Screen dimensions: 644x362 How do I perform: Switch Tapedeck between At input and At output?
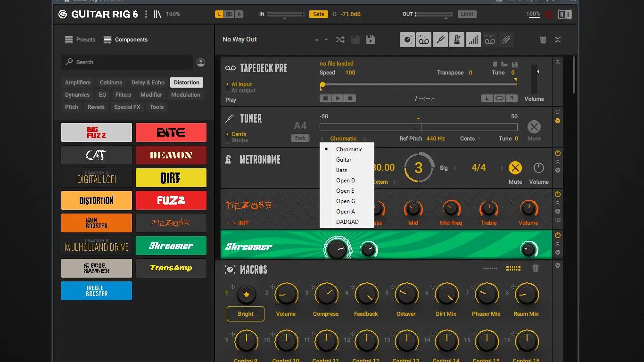pos(228,88)
